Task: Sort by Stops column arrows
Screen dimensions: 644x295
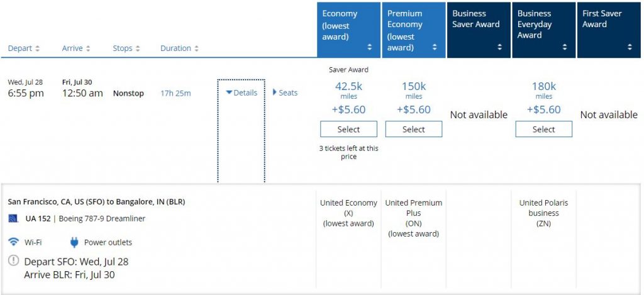Action: 137,48
